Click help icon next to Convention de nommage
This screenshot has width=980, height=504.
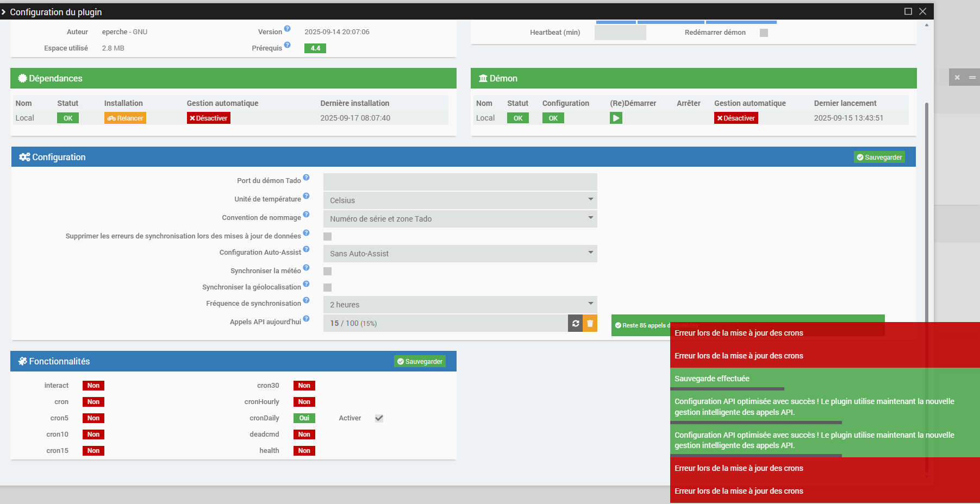tap(306, 215)
